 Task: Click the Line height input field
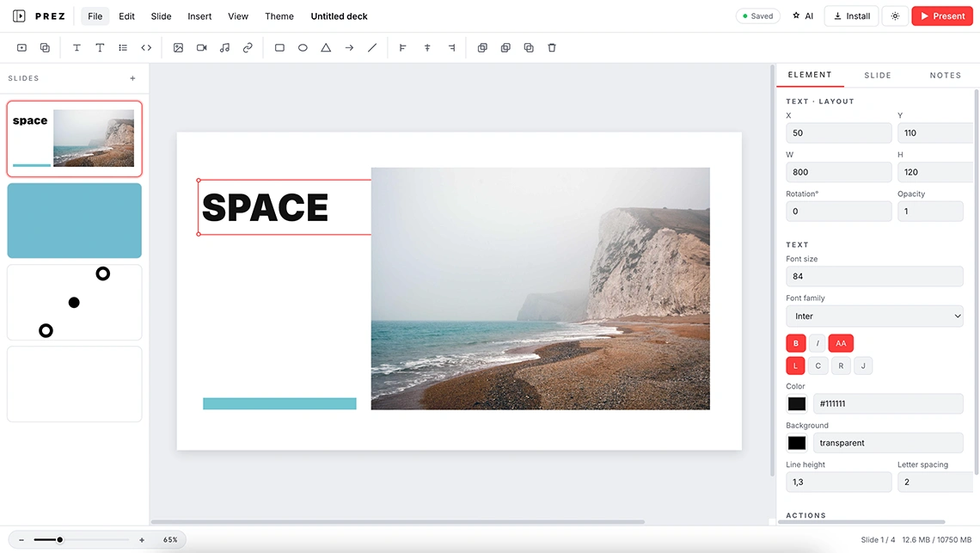tap(839, 482)
